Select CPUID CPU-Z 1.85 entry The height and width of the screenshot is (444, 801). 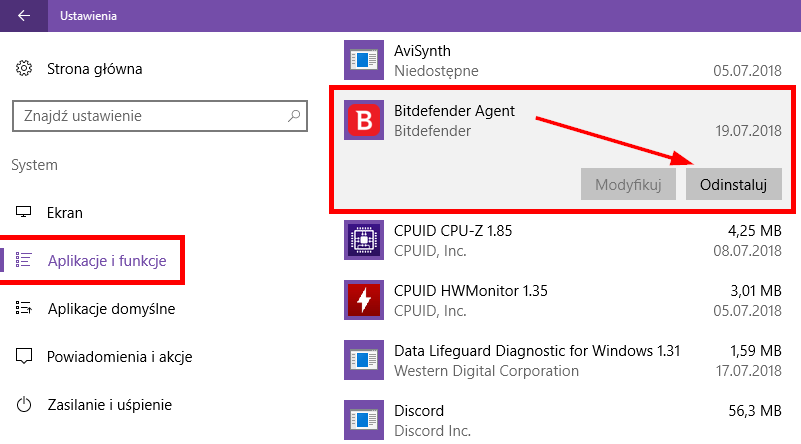tap(453, 231)
